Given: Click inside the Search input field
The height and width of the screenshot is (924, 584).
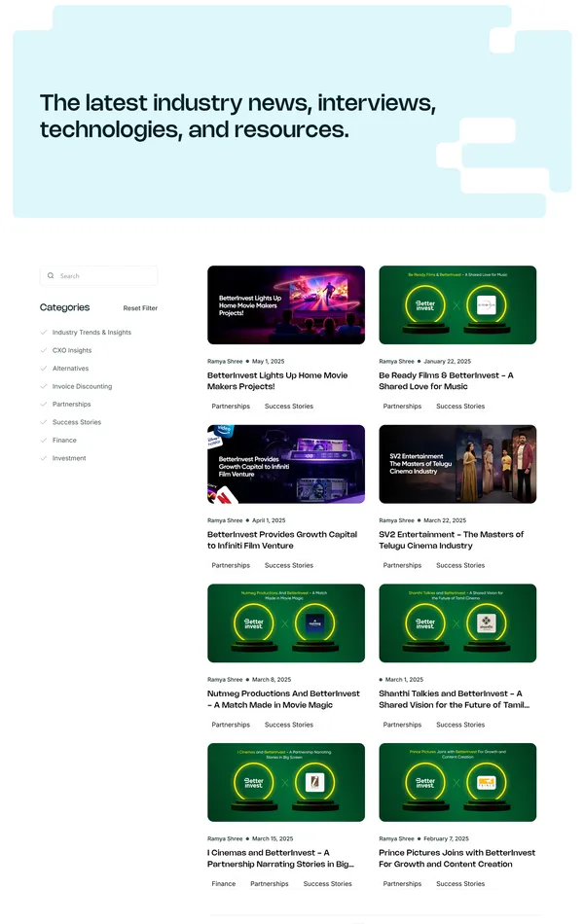Looking at the screenshot, I should tap(105, 276).
